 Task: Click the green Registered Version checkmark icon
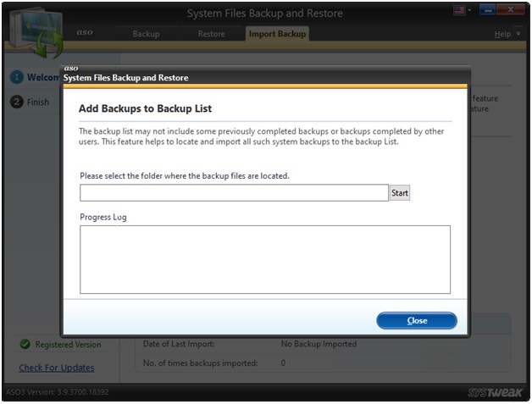pos(25,345)
